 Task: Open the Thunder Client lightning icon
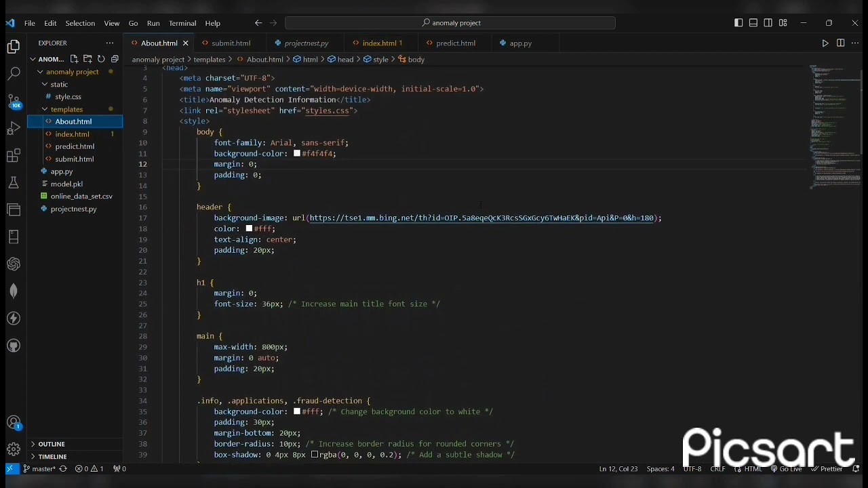coord(14,319)
